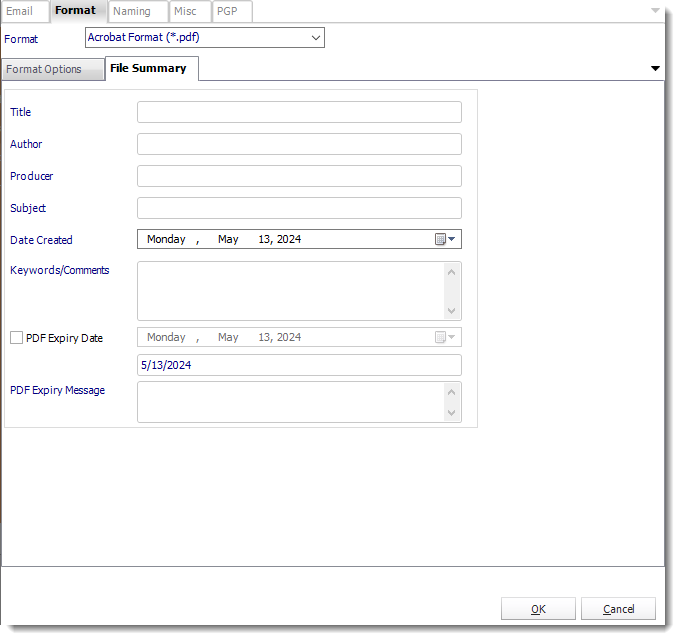The width and height of the screenshot is (680, 640).
Task: Open the sub-tab overflow black arrow
Action: 655,68
